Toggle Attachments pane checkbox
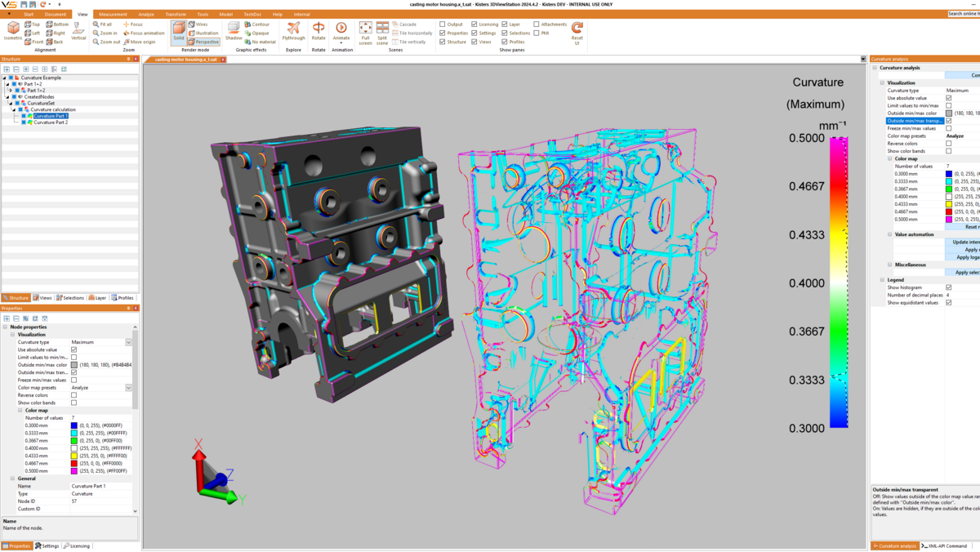 tap(537, 24)
